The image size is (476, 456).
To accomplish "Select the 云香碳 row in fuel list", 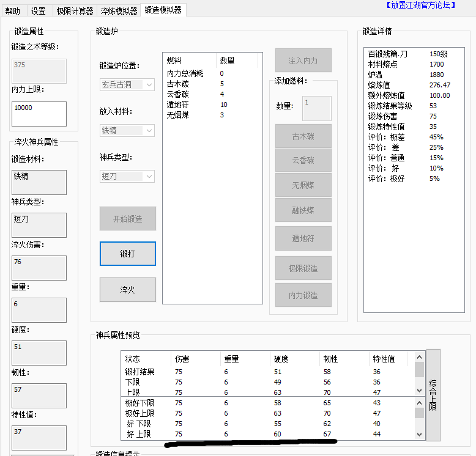I will (212, 94).
